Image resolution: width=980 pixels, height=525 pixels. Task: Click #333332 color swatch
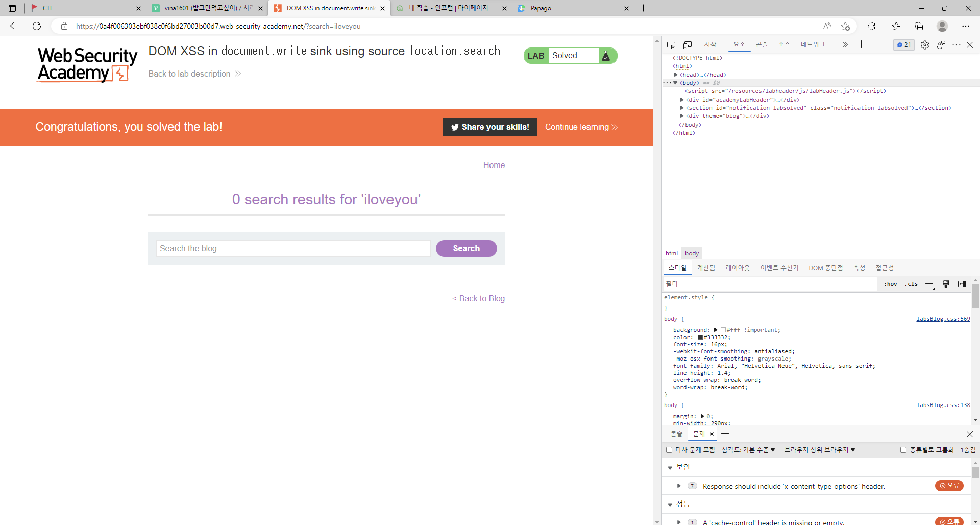click(700, 337)
